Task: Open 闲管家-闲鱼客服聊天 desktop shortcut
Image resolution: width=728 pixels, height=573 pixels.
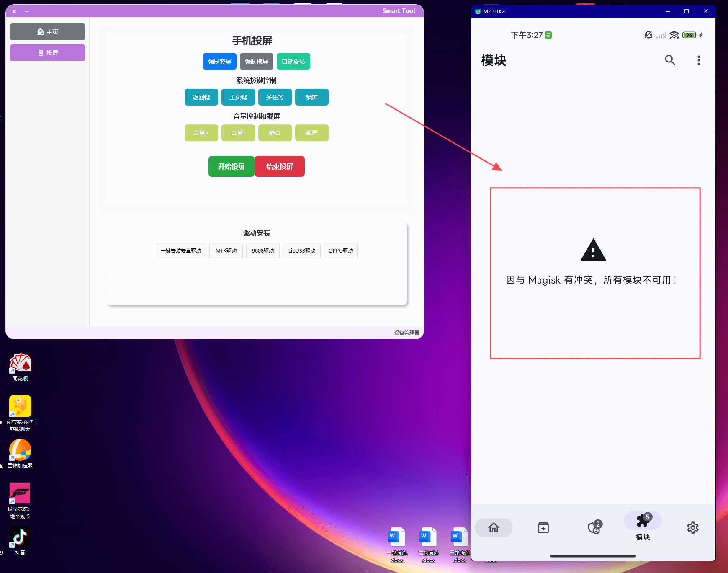Action: pyautogui.click(x=20, y=413)
